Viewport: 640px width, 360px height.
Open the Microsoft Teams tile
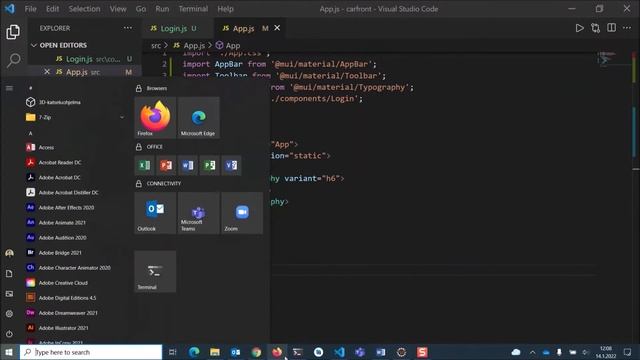[198, 213]
